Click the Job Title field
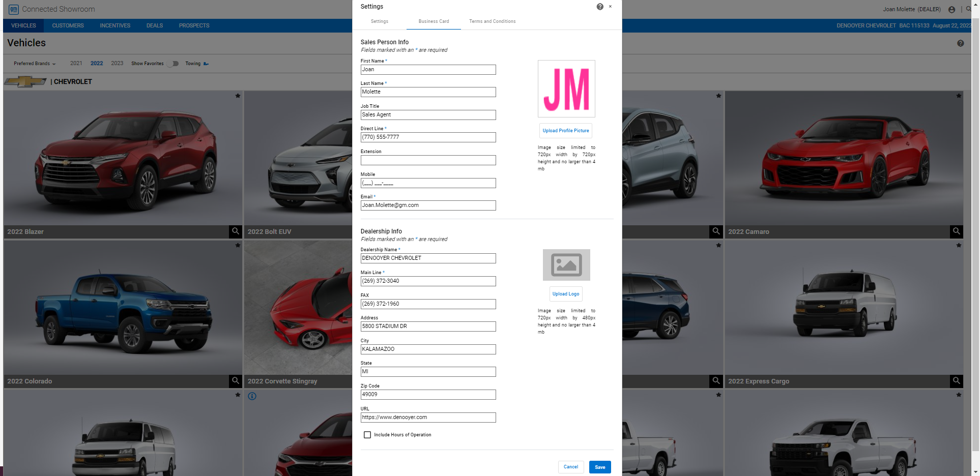Screen dimensions: 980x476 (428, 115)
